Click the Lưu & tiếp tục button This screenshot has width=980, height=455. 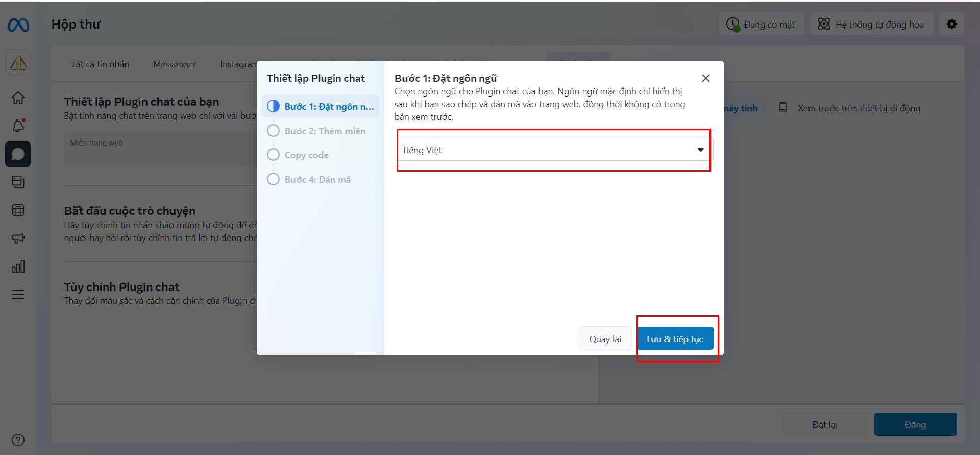[x=675, y=339]
